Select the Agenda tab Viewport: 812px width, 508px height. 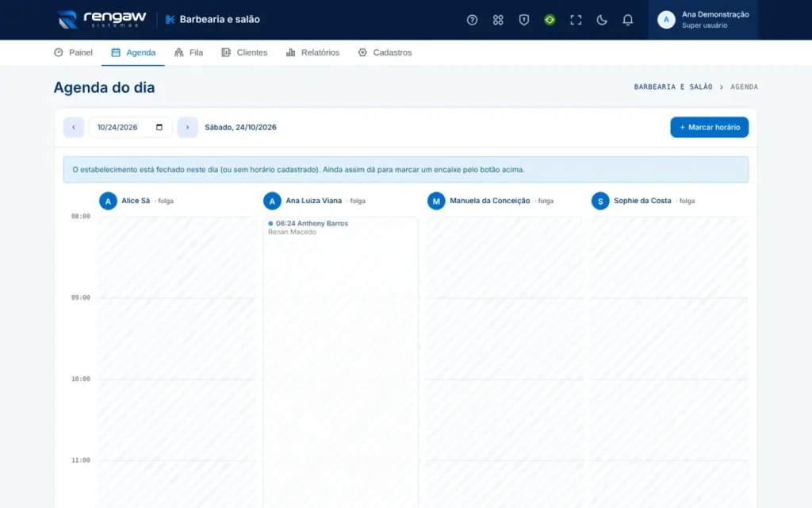click(133, 52)
